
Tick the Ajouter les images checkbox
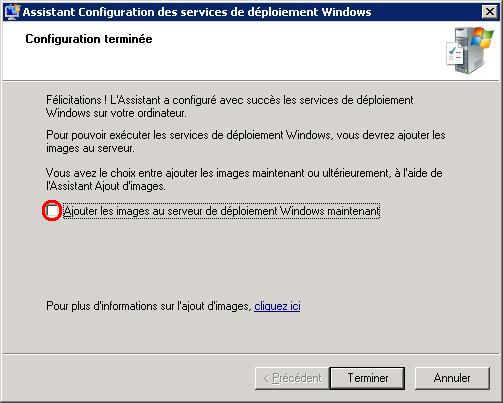(x=52, y=211)
